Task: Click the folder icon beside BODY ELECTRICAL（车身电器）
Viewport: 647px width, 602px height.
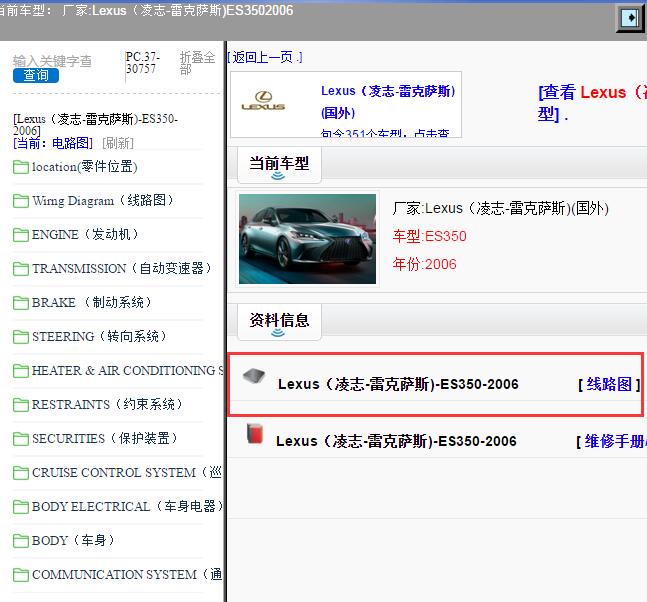Action: click(21, 507)
